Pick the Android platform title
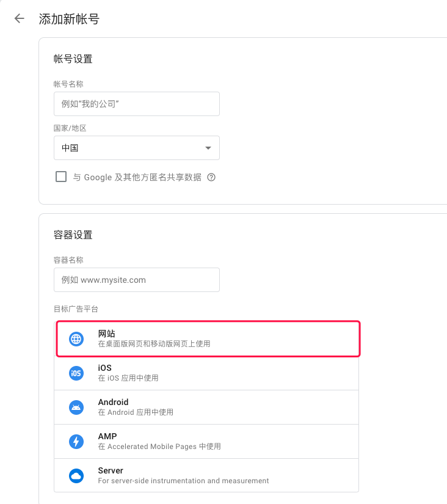The width and height of the screenshot is (447, 504). (x=113, y=402)
